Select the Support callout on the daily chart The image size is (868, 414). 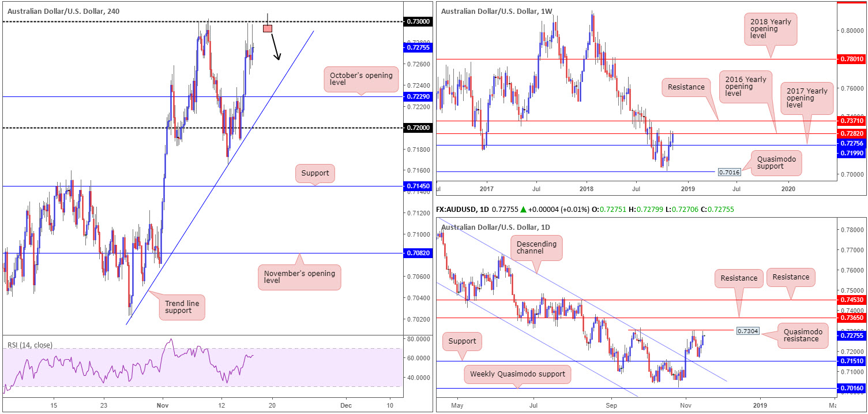463,341
